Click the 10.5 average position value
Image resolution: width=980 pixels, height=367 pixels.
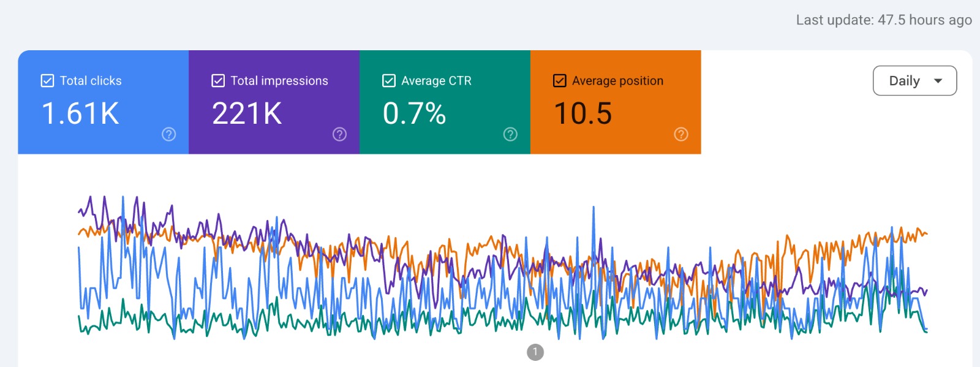click(x=583, y=114)
